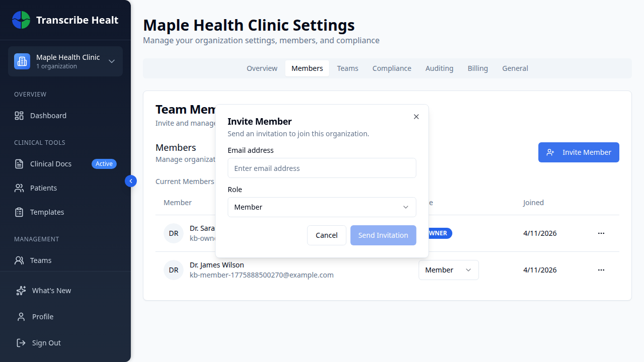Change Dr. James Wilson's Member role dropdown

click(x=448, y=269)
